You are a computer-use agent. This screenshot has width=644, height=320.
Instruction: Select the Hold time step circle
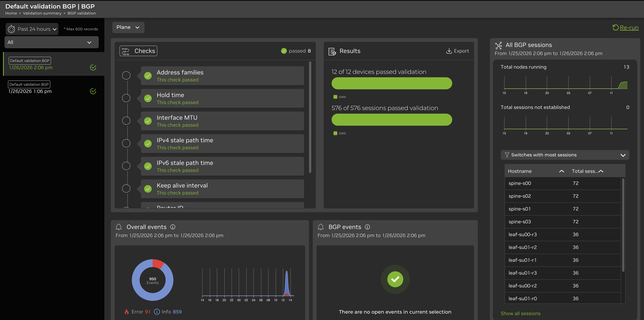126,98
